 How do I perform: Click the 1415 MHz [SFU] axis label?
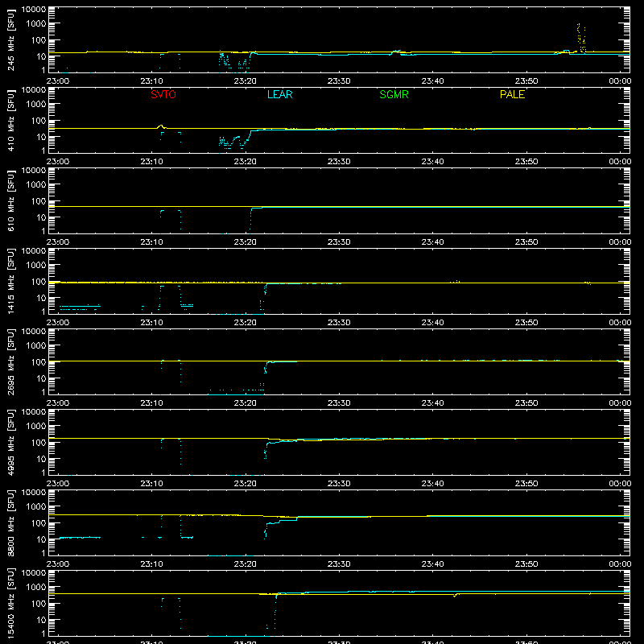pos(10,281)
